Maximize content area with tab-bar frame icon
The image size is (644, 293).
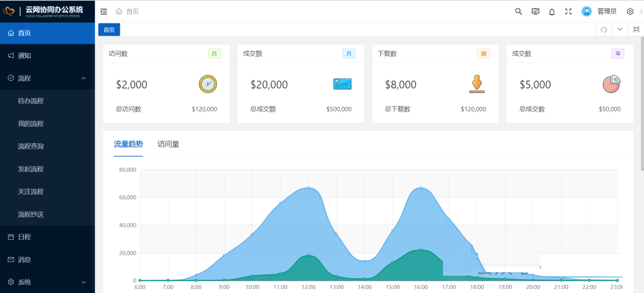(636, 29)
